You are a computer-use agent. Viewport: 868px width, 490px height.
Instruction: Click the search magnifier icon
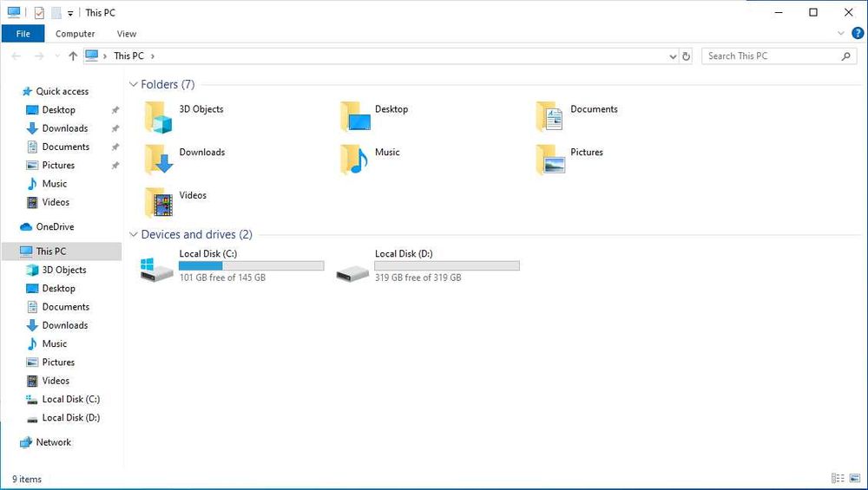pos(845,56)
